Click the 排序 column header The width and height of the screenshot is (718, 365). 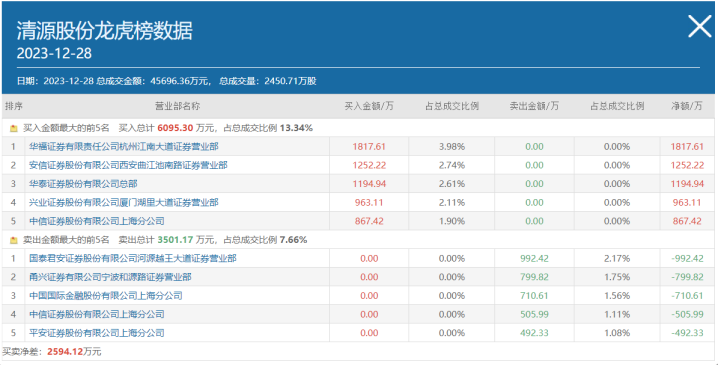pos(13,106)
